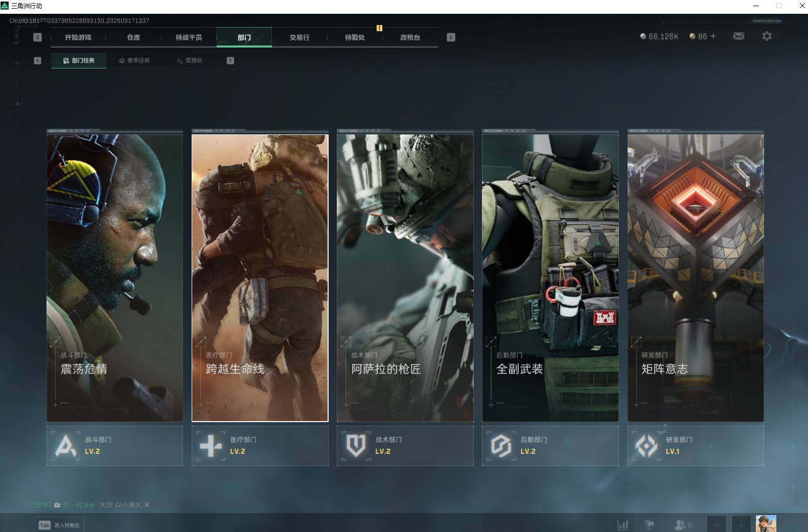Click the 三角洲行动 window title icon
This screenshot has height=532, width=808.
[5, 6]
